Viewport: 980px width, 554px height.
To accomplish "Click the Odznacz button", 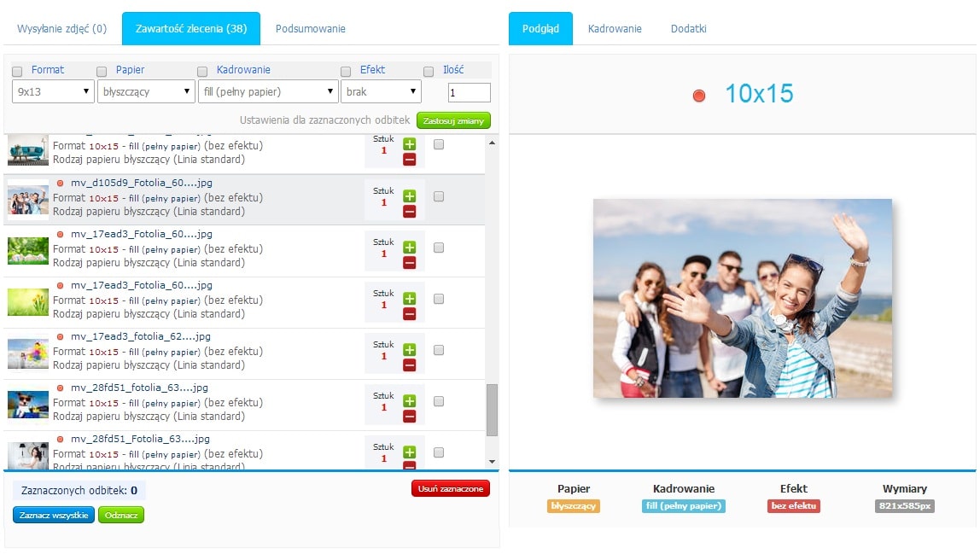I will coord(121,516).
